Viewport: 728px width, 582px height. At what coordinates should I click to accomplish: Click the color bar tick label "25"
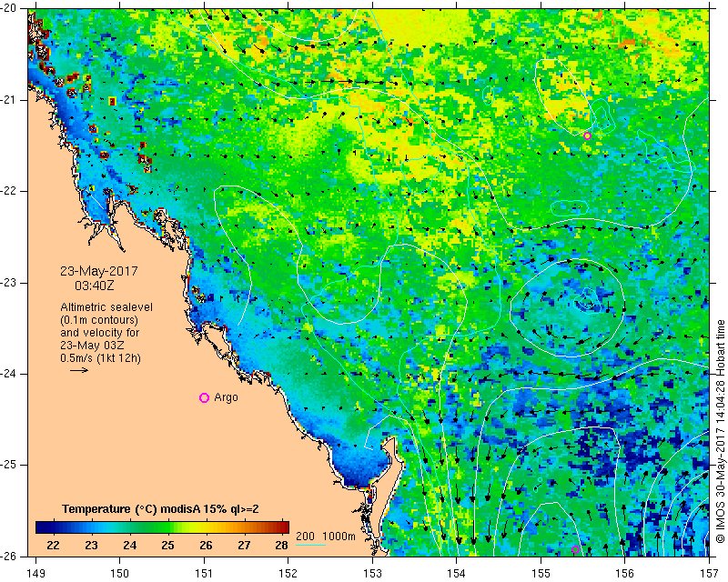tap(167, 545)
